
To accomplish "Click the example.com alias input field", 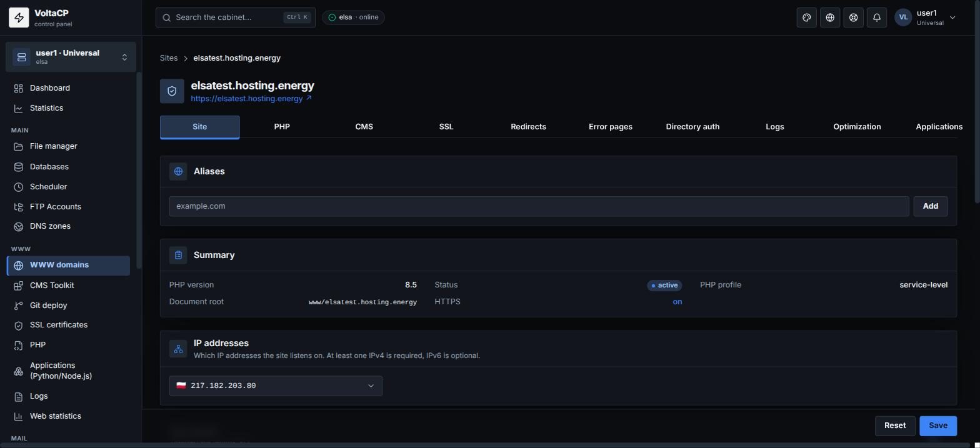I will click(539, 206).
